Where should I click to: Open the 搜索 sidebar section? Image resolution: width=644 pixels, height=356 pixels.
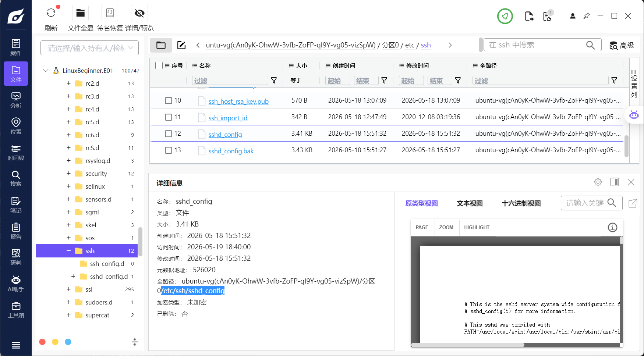click(x=16, y=178)
